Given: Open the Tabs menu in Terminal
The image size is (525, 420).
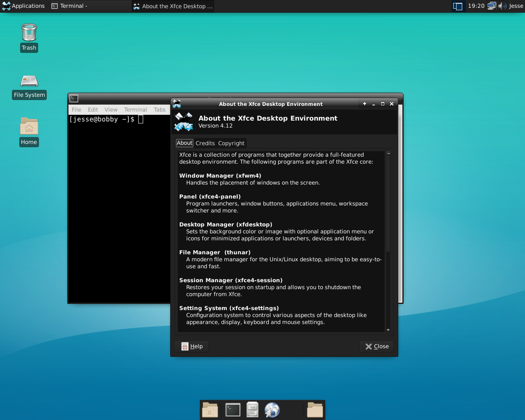Looking at the screenshot, I should click(160, 110).
